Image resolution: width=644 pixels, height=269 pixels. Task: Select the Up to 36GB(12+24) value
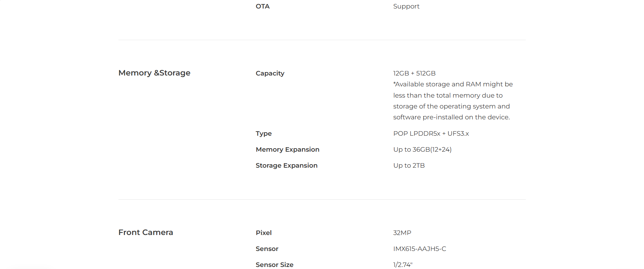[x=422, y=150]
